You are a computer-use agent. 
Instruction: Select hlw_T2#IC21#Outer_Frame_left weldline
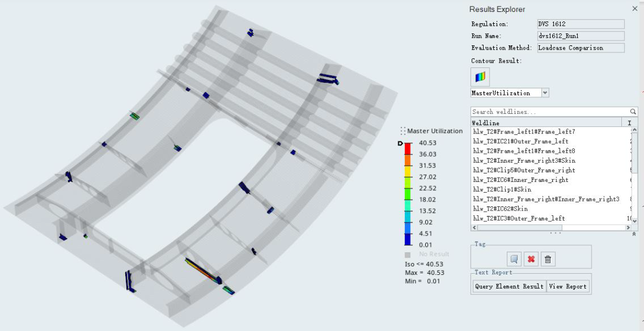pyautogui.click(x=520, y=141)
